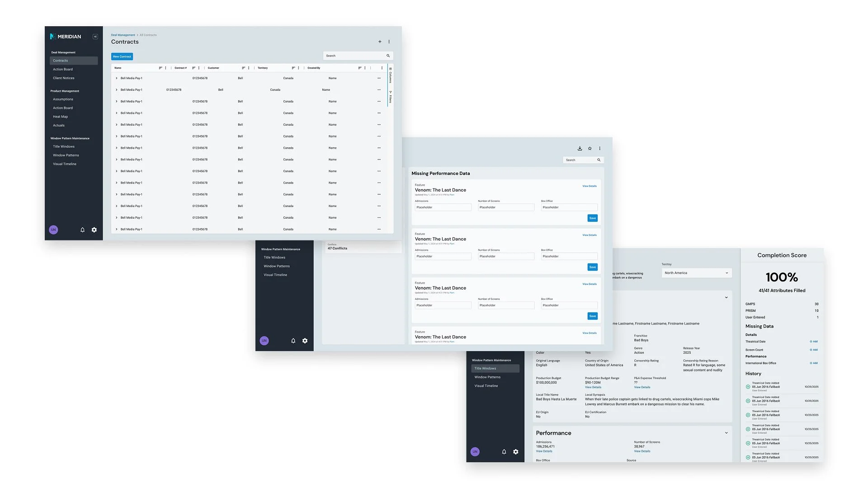Collapse the Meridian sidebar with the double-chevron icon
868x488 pixels.
95,37
